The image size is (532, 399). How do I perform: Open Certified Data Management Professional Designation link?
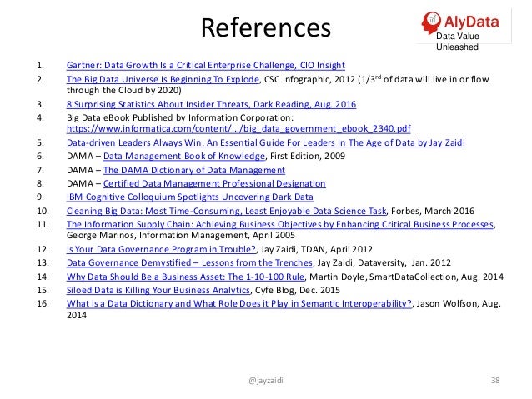point(214,183)
